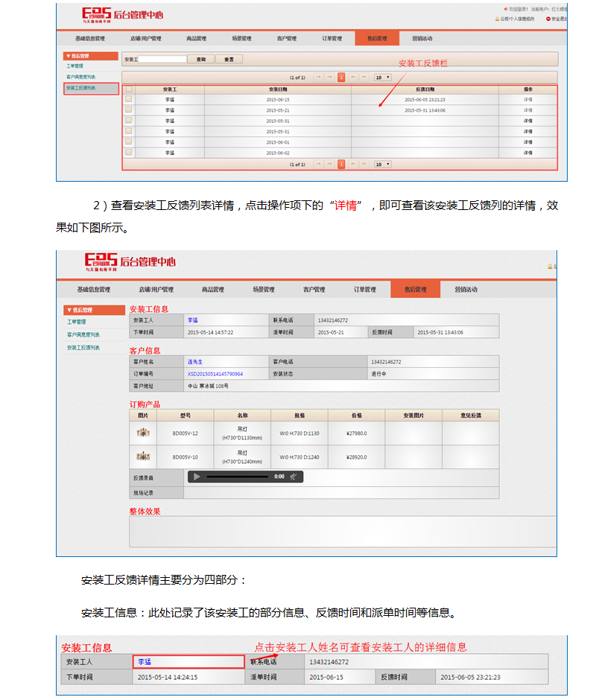View 详情 for the 2015-06-02 install row
Viewport: 596px width, 700px height.
[528, 153]
